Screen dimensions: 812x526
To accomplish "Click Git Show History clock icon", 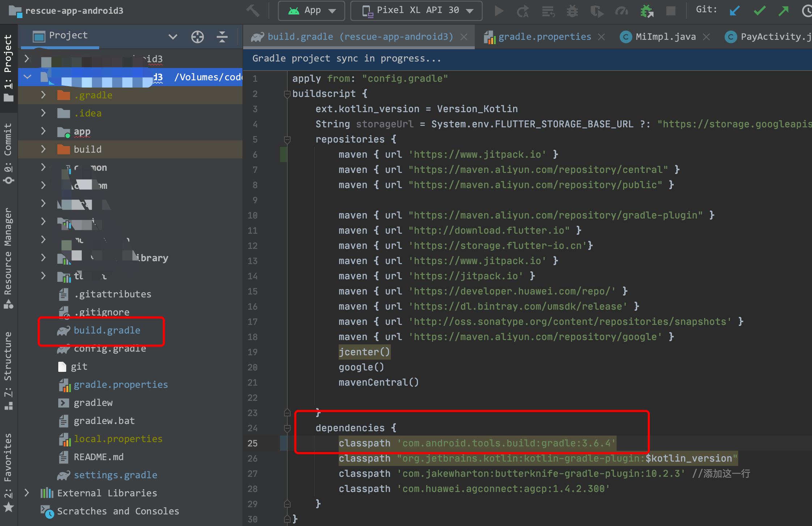I will click(x=807, y=11).
